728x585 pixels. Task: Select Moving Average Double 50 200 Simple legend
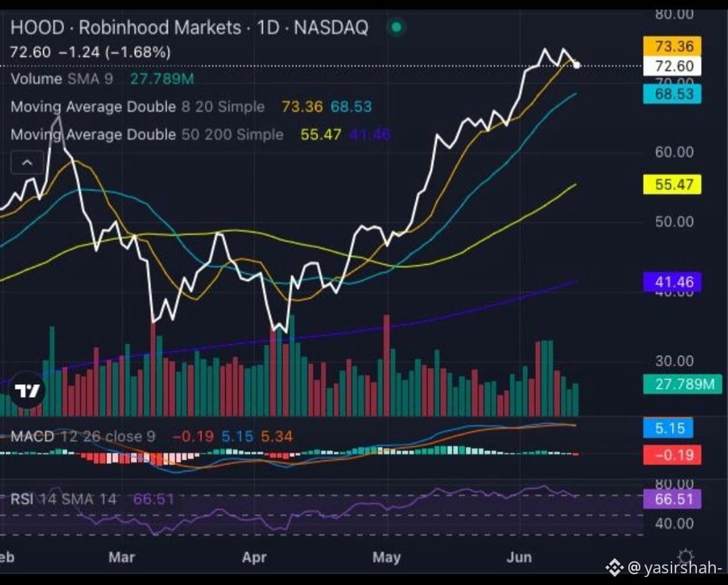click(x=147, y=135)
